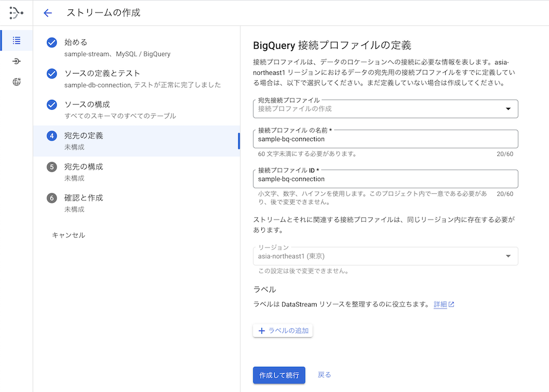549x392 pixels.
Task: Click the ラベルは DataStream リソース description text
Action: (x=341, y=305)
